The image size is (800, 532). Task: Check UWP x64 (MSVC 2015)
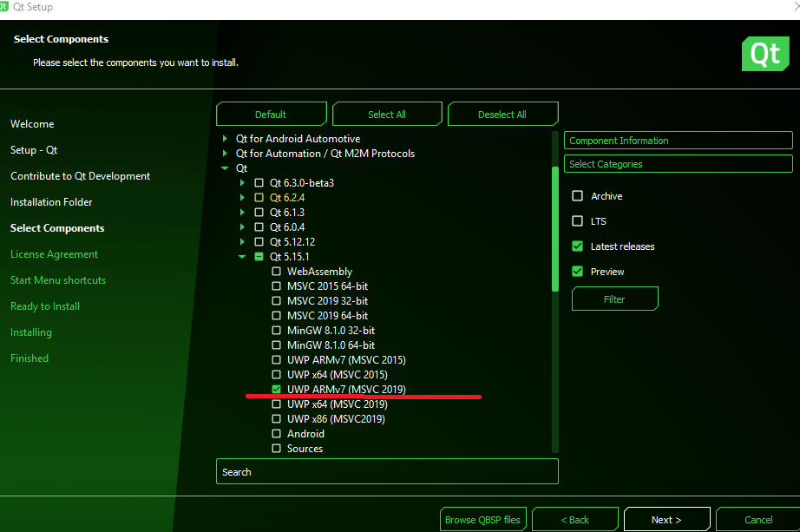pyautogui.click(x=277, y=374)
